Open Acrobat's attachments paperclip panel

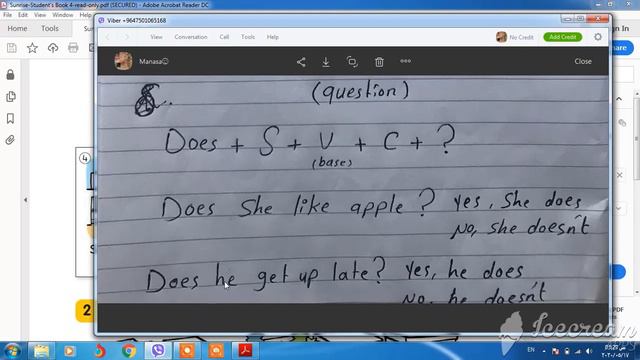[x=10, y=140]
